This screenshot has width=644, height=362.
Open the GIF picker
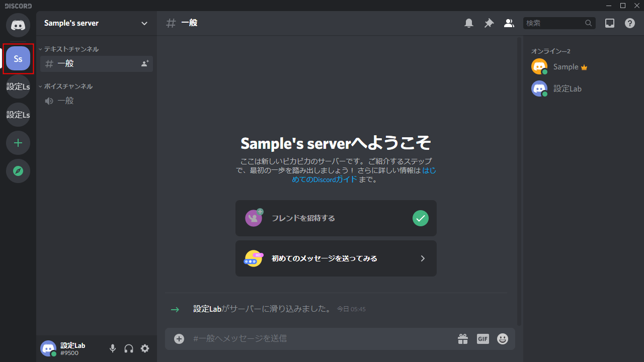coord(483,339)
